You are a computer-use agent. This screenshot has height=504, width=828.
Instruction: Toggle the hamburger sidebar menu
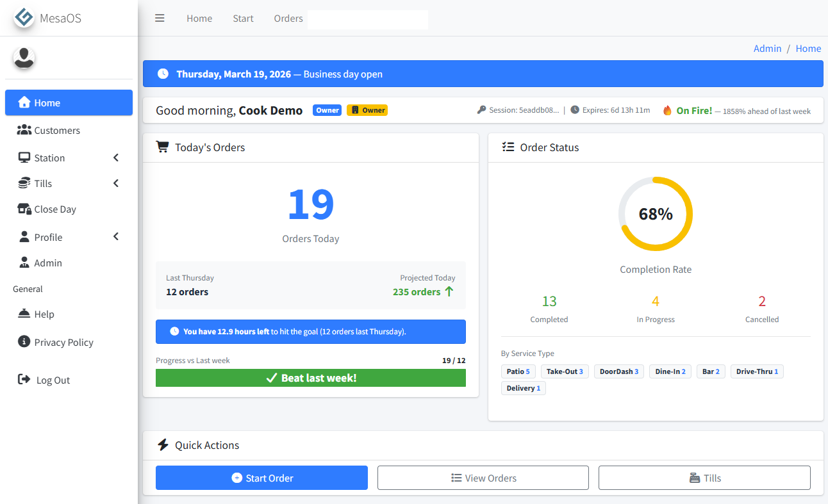tap(160, 18)
